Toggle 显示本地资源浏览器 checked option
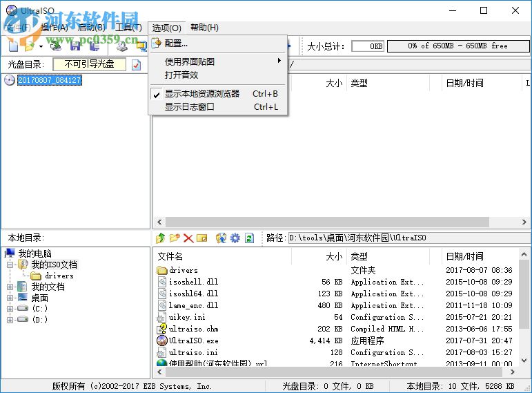This screenshot has width=532, height=393. click(218, 94)
